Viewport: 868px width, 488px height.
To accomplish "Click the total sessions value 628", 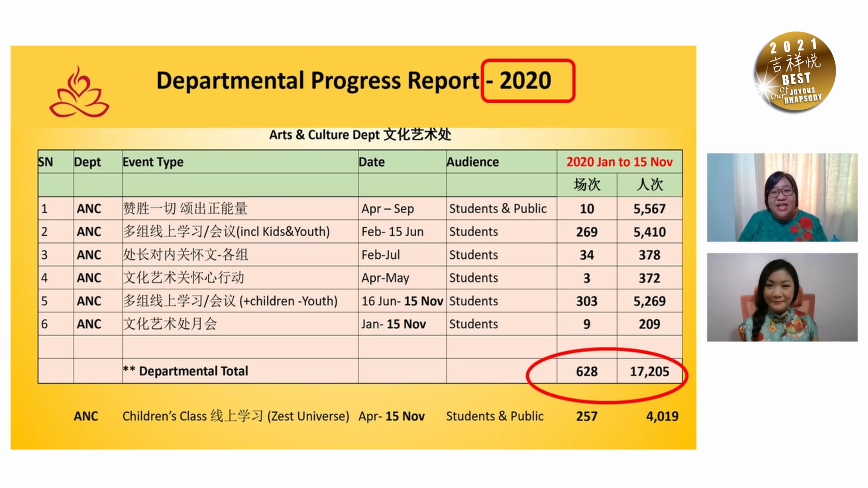I will pyautogui.click(x=587, y=372).
